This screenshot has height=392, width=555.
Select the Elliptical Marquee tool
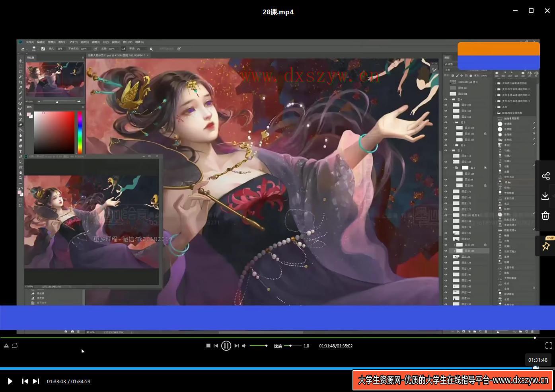[x=21, y=66]
